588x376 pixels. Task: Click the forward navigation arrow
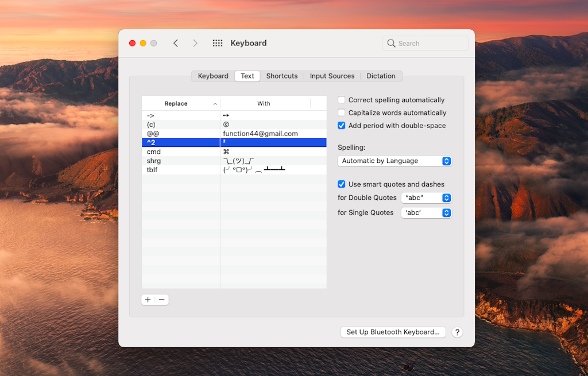[x=195, y=42]
